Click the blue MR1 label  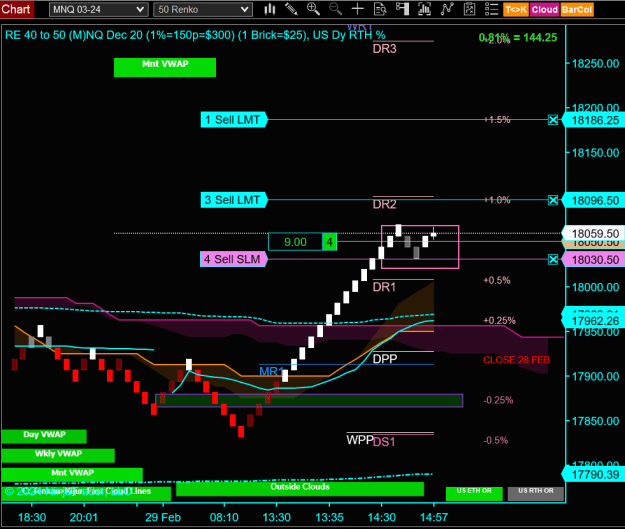tap(271, 372)
